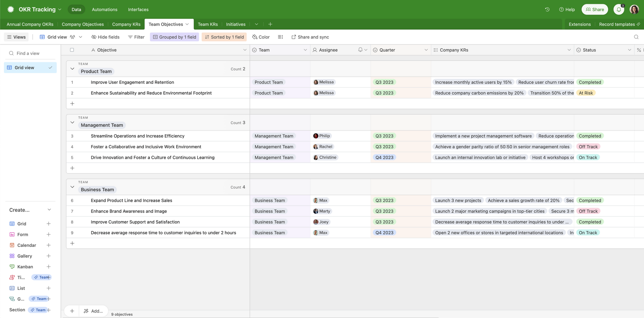Viewport: 644px width, 318px height.
Task: Click the Color paint bucket tool
Action: (261, 37)
